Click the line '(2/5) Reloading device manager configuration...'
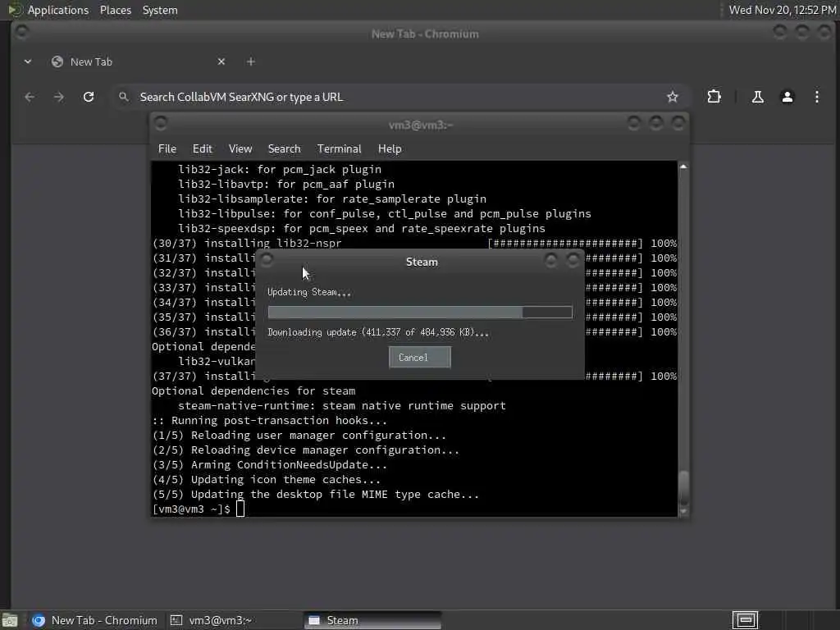The image size is (840, 630). coord(306,450)
